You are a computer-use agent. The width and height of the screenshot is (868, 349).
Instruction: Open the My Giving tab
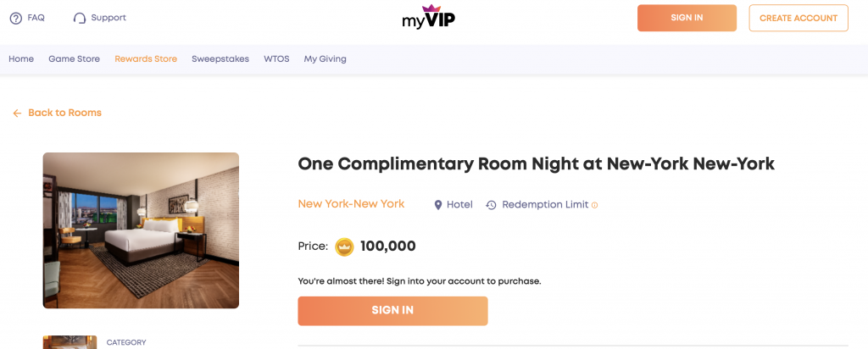point(325,59)
